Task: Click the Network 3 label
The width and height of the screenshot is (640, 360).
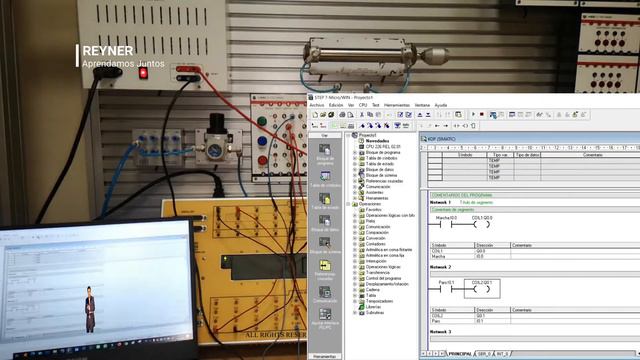Action: tap(440, 332)
